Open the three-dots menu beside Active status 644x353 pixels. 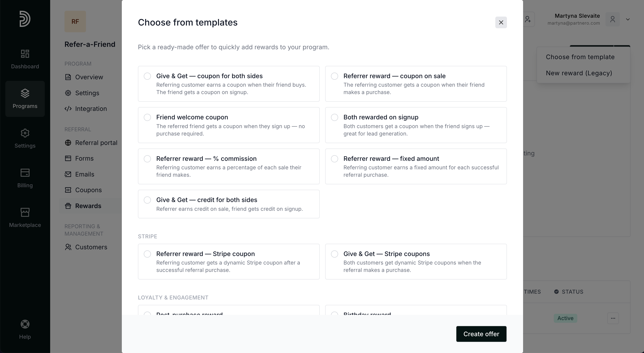point(613,318)
